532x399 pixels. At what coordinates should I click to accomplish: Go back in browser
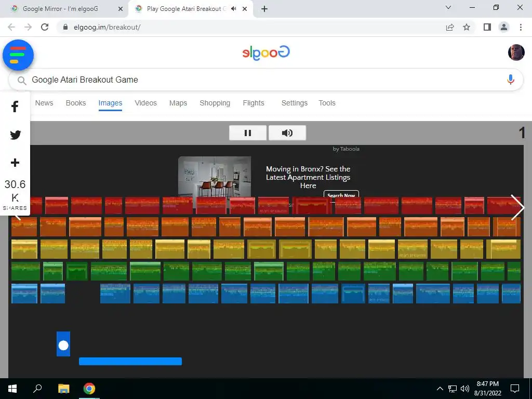tap(11, 27)
